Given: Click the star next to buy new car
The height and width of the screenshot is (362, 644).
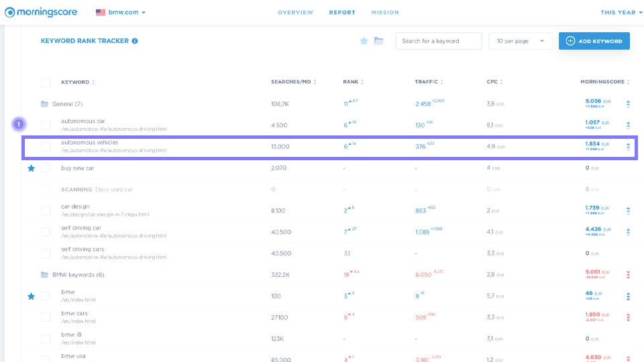Looking at the screenshot, I should (x=31, y=168).
